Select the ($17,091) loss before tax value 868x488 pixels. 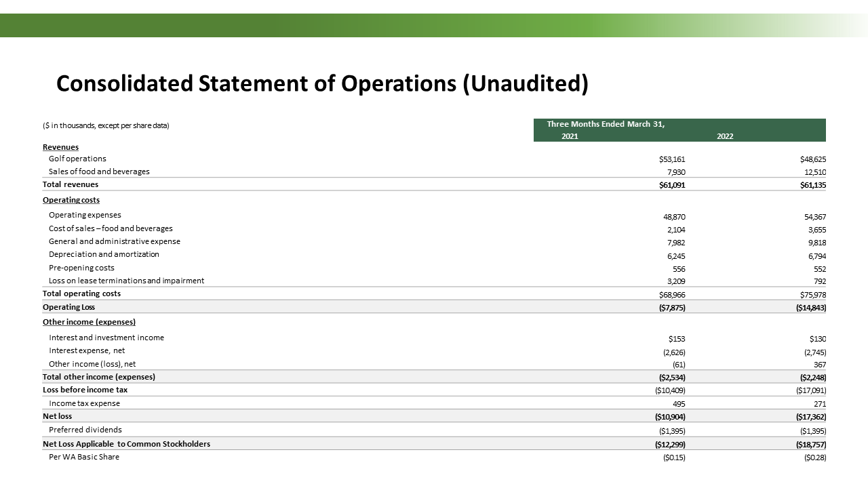click(x=811, y=390)
